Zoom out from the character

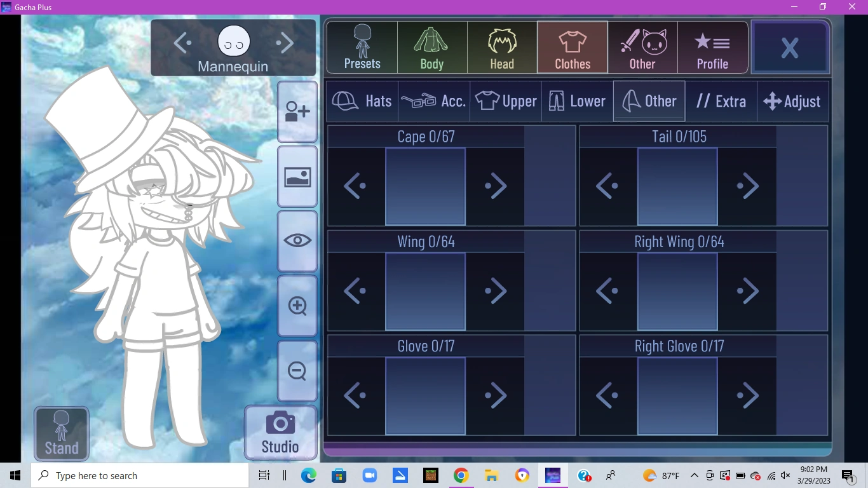click(x=297, y=370)
